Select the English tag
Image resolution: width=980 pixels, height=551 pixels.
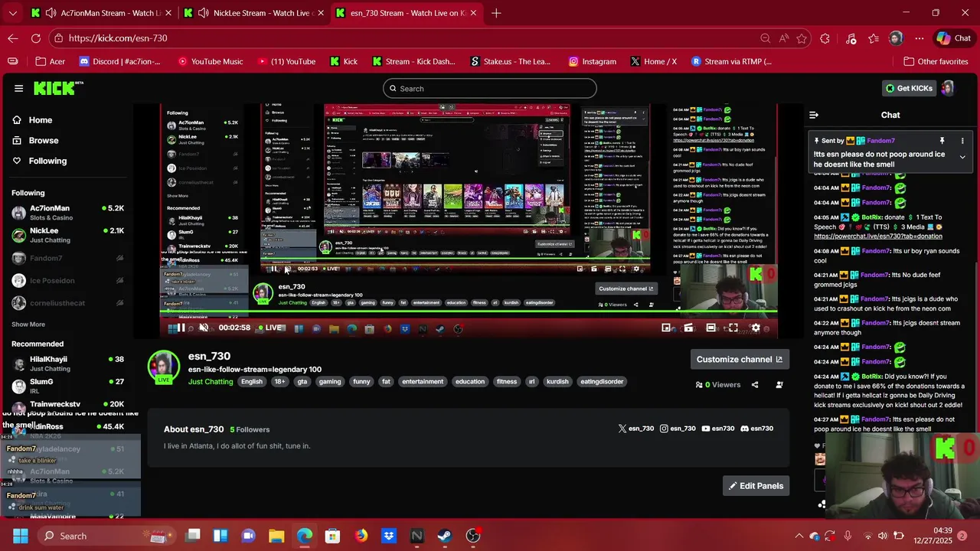[x=251, y=382]
